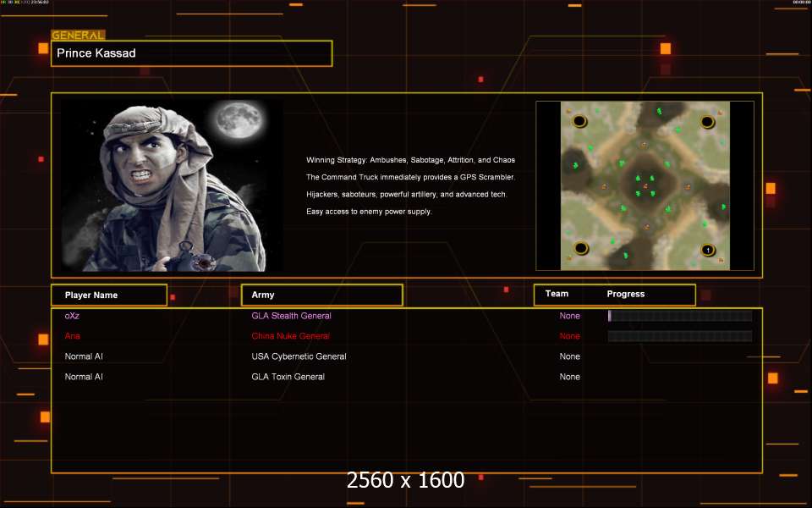Viewport: 812px width, 508px height.
Task: Click the GLA Stealth General army entry
Action: tap(291, 316)
